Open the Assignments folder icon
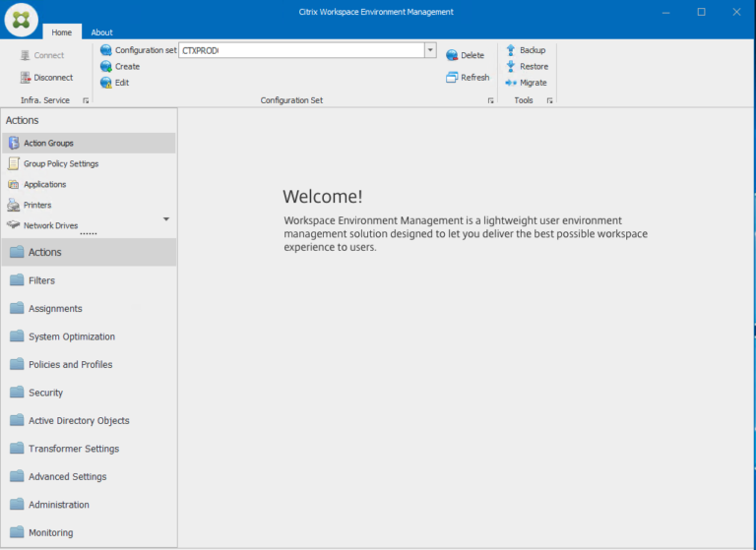Image resolution: width=756 pixels, height=550 pixels. coord(17,308)
